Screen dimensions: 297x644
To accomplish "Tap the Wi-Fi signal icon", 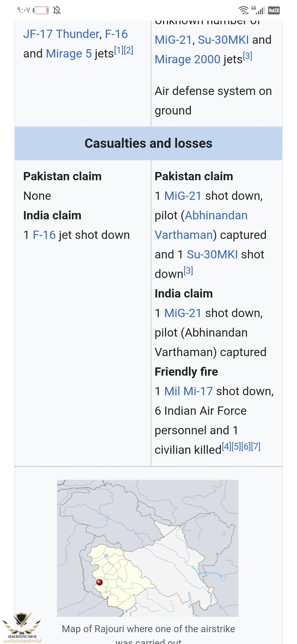I will 243,10.
